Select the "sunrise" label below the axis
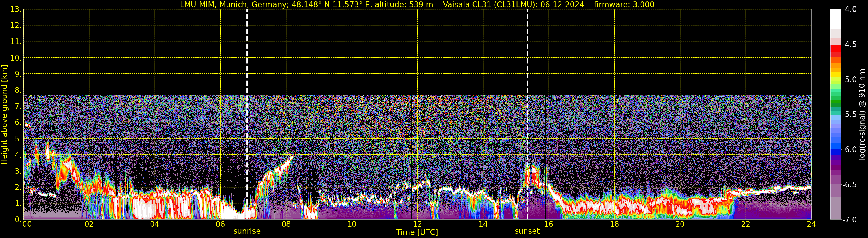This screenshot has width=868, height=238. pyautogui.click(x=247, y=231)
